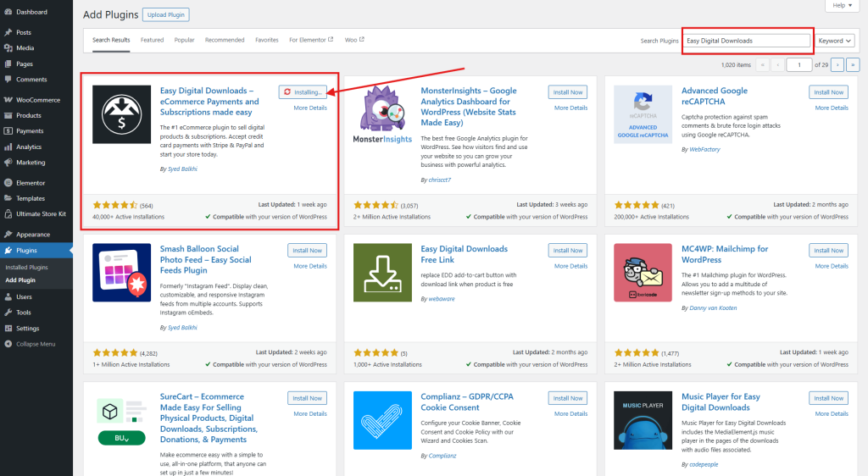
Task: Click the Search Plugins input field
Action: 747,41
